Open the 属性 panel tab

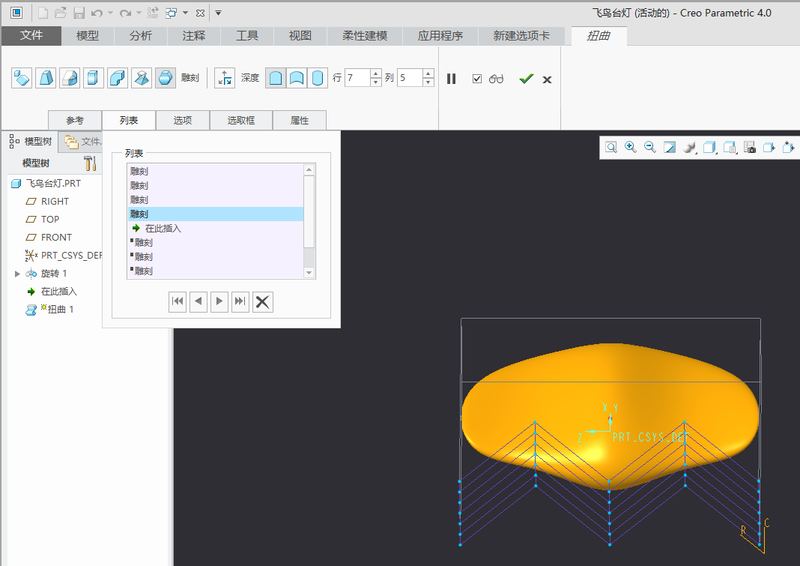299,120
